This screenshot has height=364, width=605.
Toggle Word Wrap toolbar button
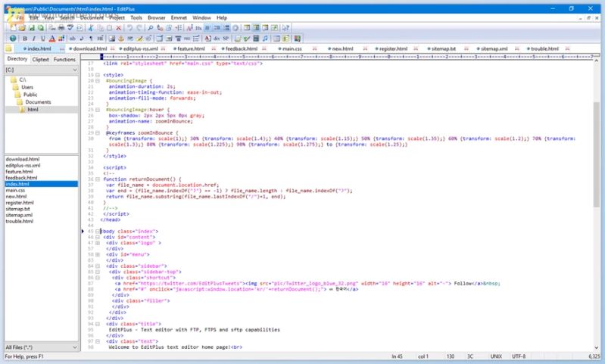click(x=207, y=28)
